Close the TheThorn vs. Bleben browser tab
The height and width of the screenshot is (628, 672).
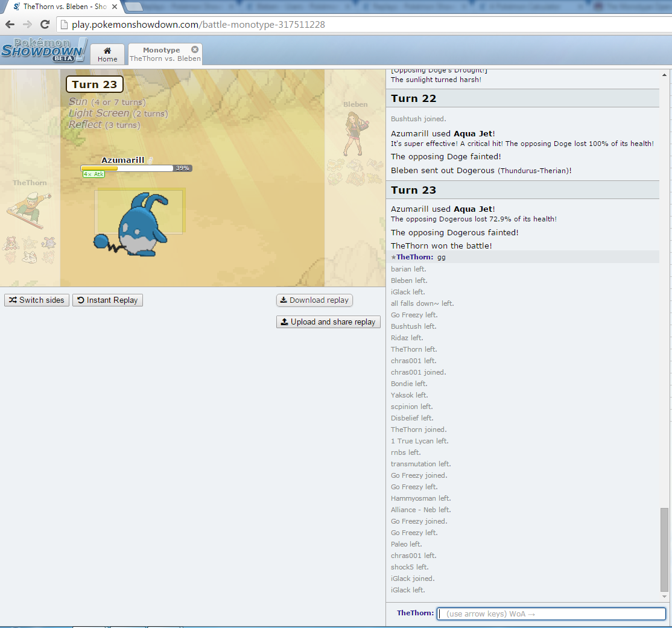[x=115, y=7]
